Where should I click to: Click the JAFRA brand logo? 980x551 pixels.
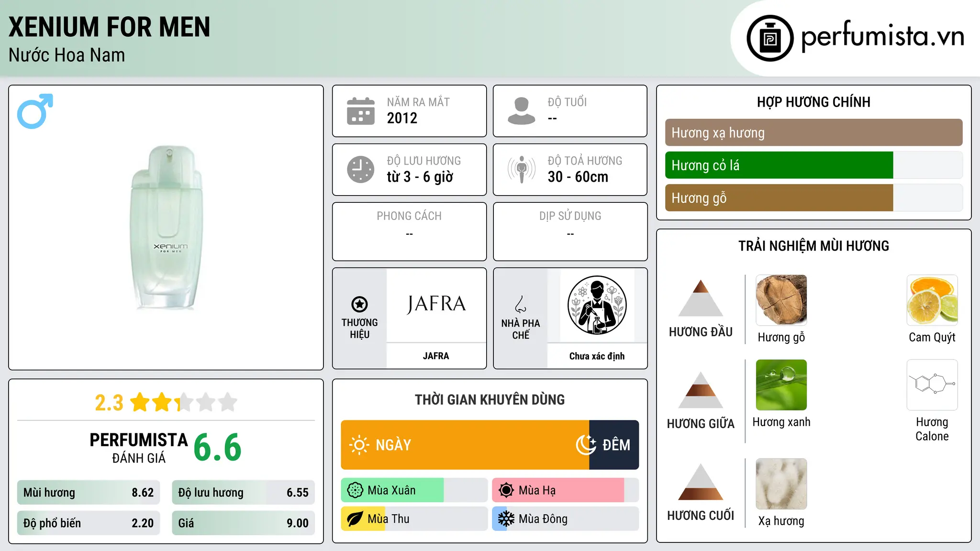(x=436, y=304)
